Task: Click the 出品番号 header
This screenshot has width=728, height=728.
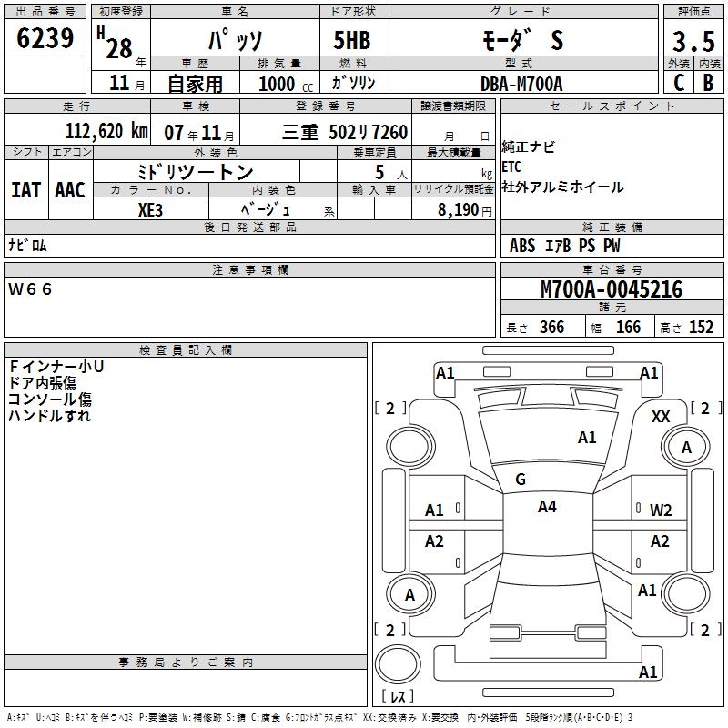Action: pyautogui.click(x=45, y=12)
